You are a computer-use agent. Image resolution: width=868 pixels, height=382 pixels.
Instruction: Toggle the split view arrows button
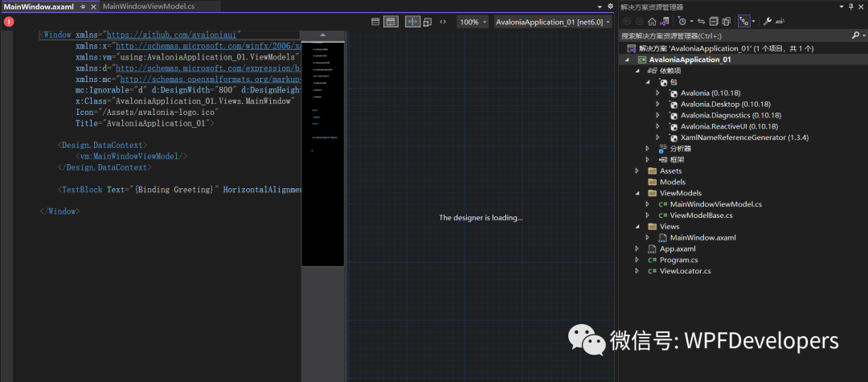click(413, 22)
